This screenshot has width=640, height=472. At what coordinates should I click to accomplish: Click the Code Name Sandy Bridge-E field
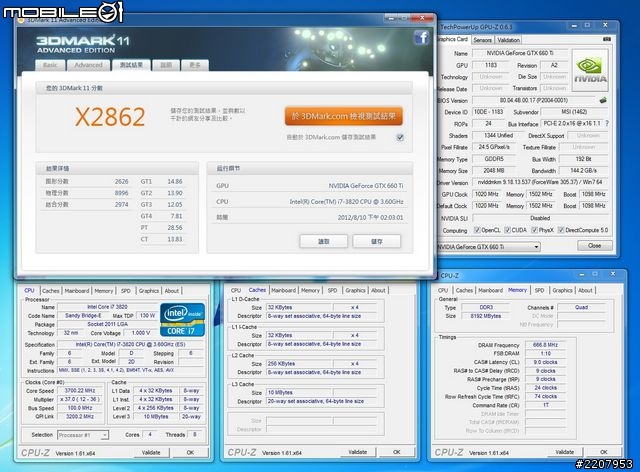click(83, 316)
